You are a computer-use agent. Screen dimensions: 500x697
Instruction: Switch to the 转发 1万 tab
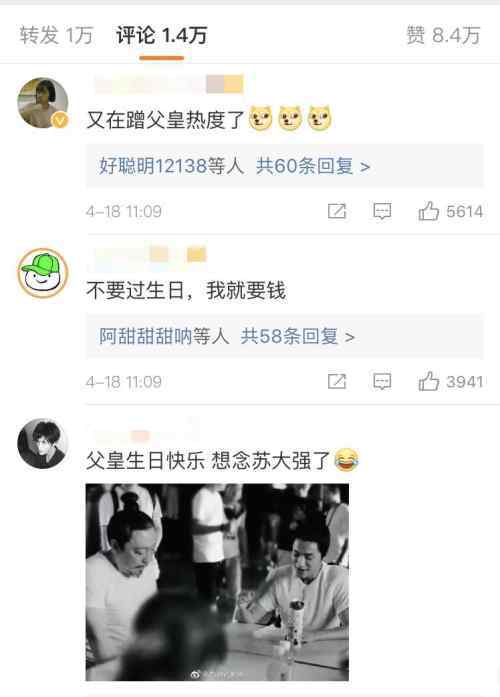click(x=56, y=35)
